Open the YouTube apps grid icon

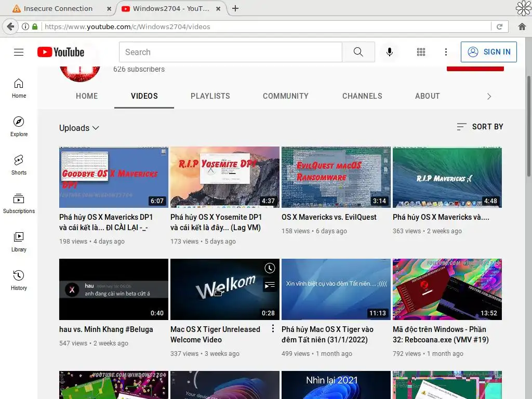421,52
